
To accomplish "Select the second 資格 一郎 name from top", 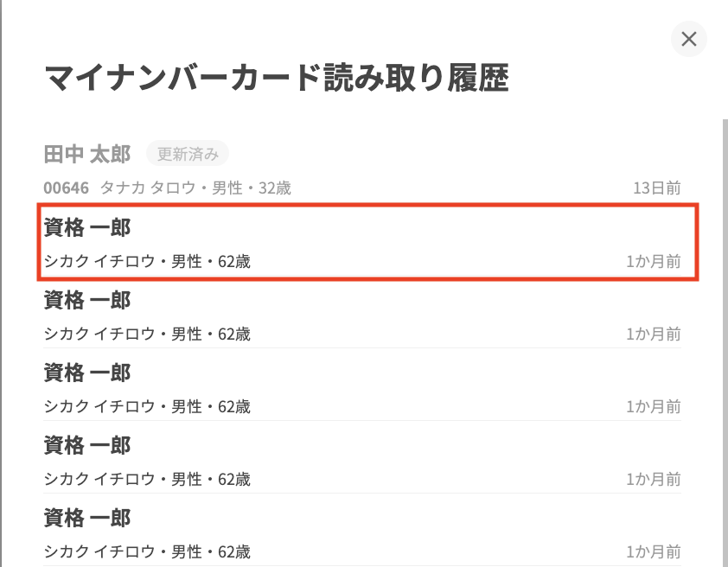I will click(87, 300).
